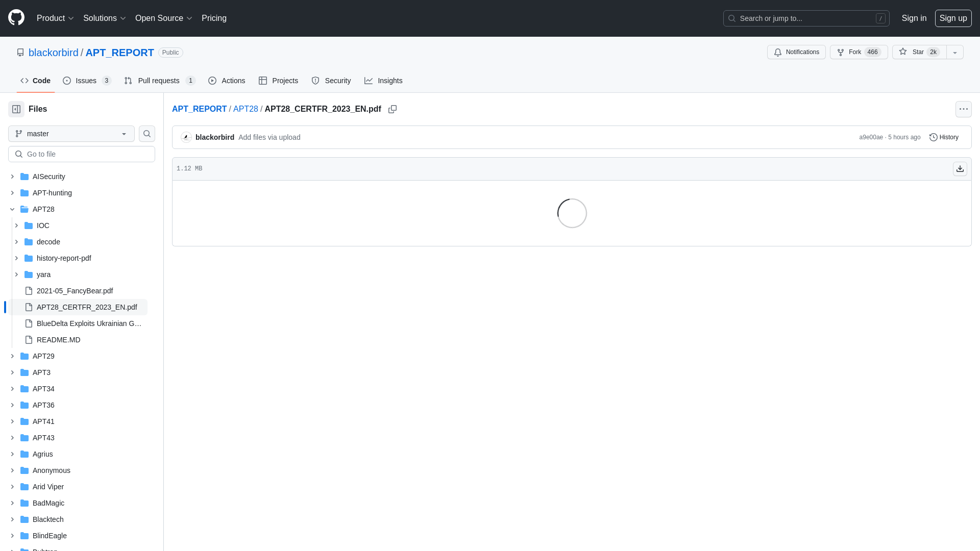Expand the history-report-pdf folder chevron

click(16, 258)
